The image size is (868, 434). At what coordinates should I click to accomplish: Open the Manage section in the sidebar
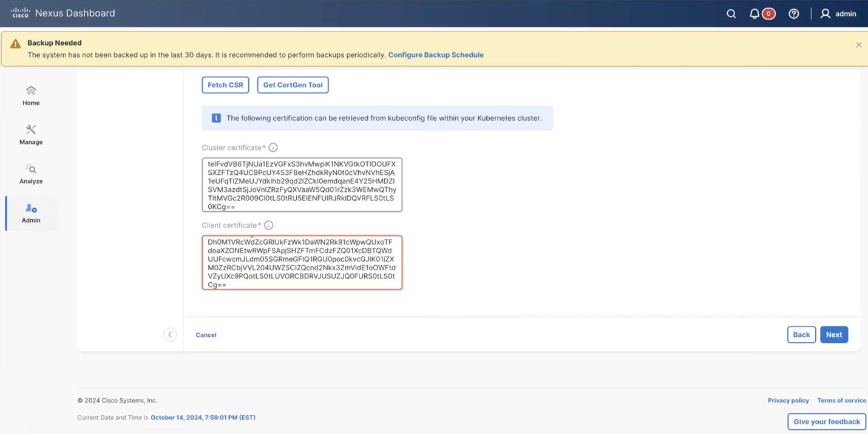pyautogui.click(x=31, y=135)
